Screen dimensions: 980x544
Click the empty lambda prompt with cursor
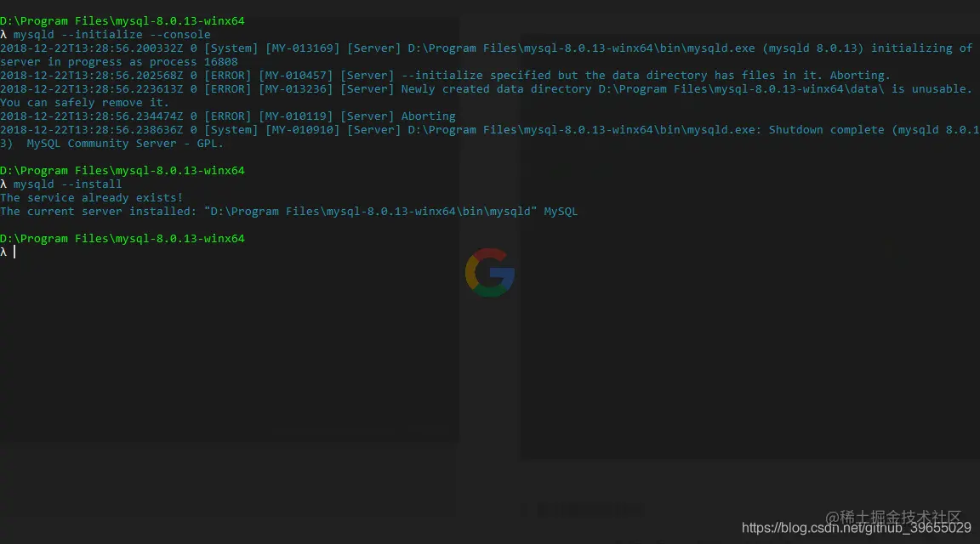(x=8, y=252)
